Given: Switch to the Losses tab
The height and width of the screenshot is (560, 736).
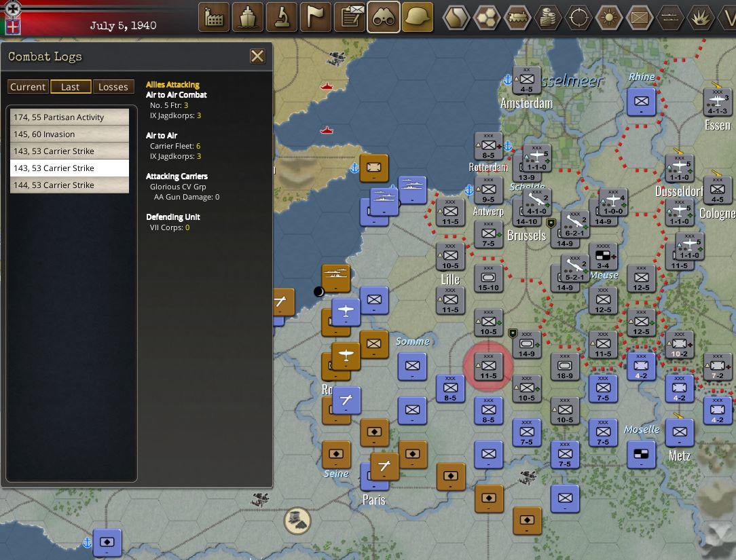Looking at the screenshot, I should pos(113,87).
